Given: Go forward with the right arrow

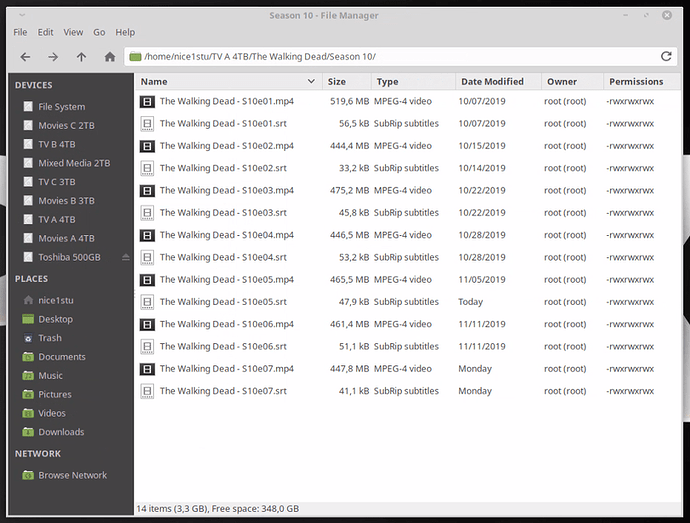Looking at the screenshot, I should point(53,57).
